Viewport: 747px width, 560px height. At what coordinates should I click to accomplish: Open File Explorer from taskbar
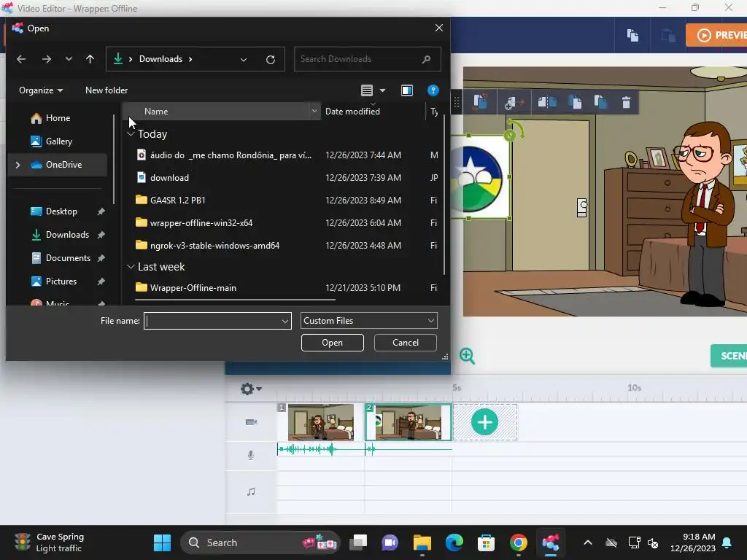[422, 542]
